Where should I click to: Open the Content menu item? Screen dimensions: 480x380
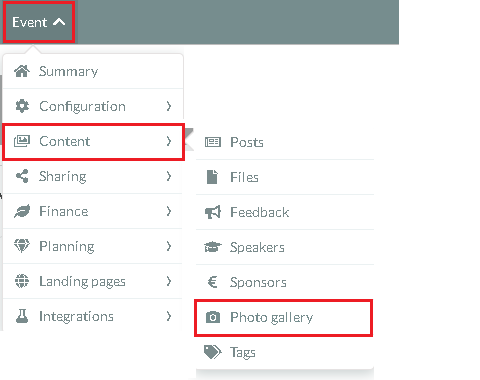click(93, 142)
